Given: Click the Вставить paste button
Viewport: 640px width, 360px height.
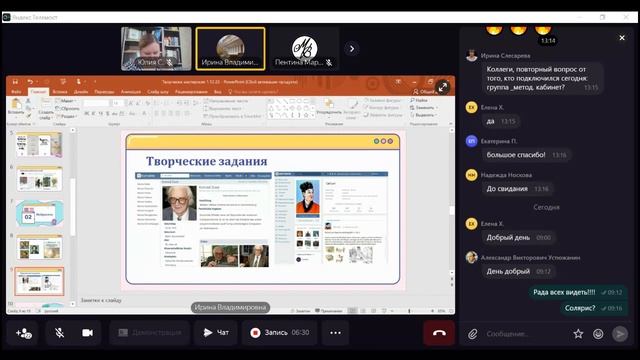Looking at the screenshot, I should (16, 107).
